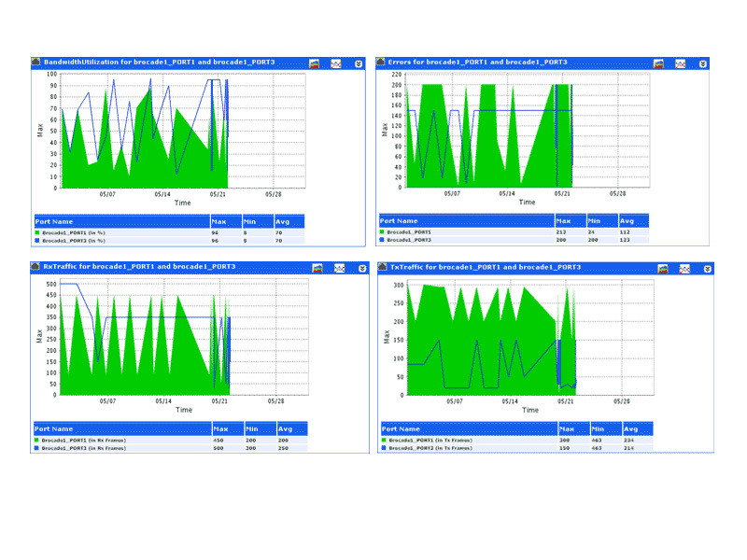Click green swatch for PORT1 in Errors legend
This screenshot has width=747, height=560.
click(382, 231)
